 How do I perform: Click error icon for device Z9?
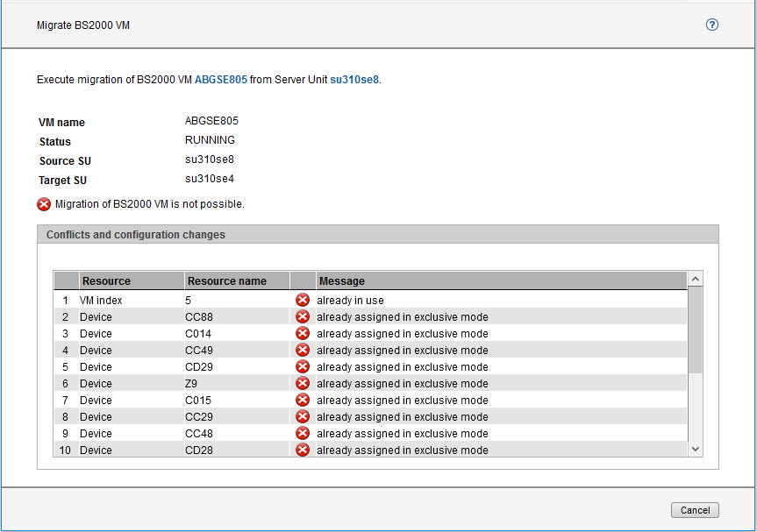point(303,384)
